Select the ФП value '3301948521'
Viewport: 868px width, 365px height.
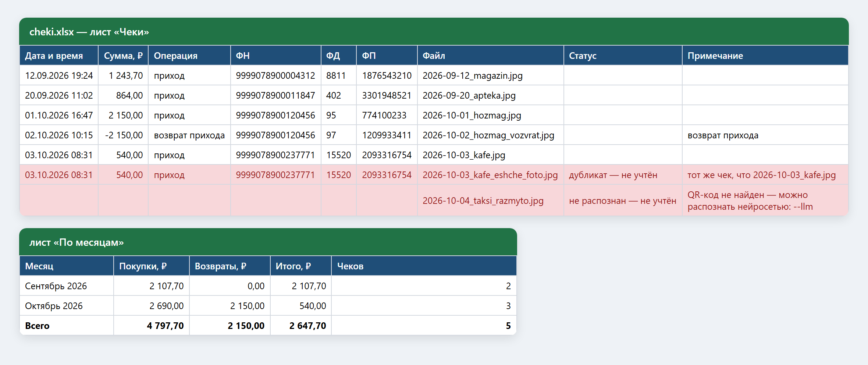click(387, 95)
